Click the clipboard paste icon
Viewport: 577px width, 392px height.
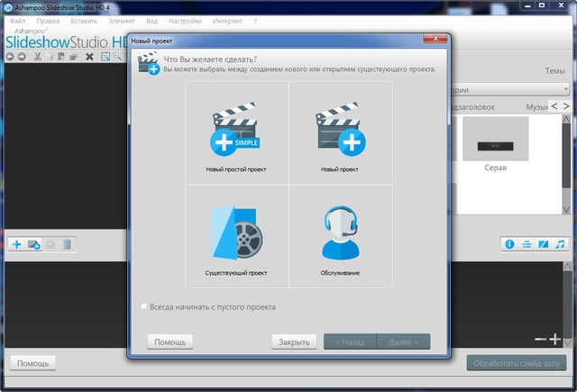tap(61, 57)
